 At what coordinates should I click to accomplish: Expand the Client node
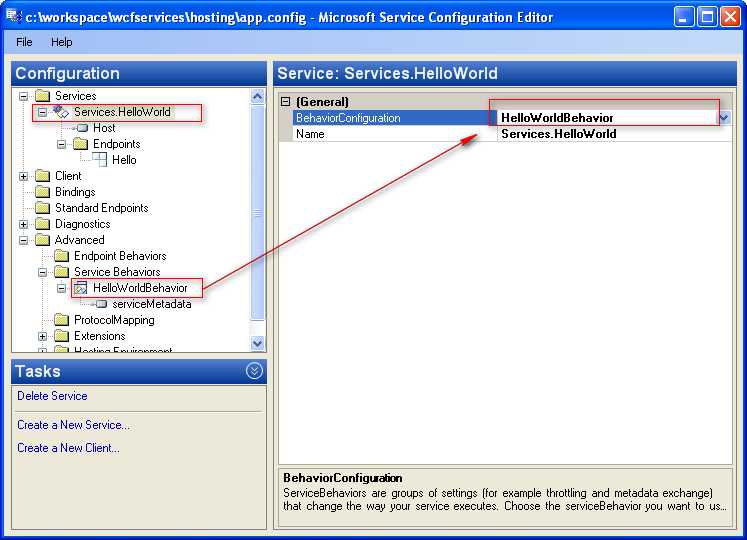(23, 176)
